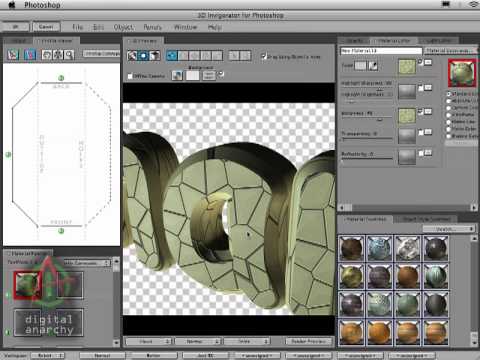Pick the eyedropper icon beside the Color swatch
480x360 pixels.
coord(373,65)
